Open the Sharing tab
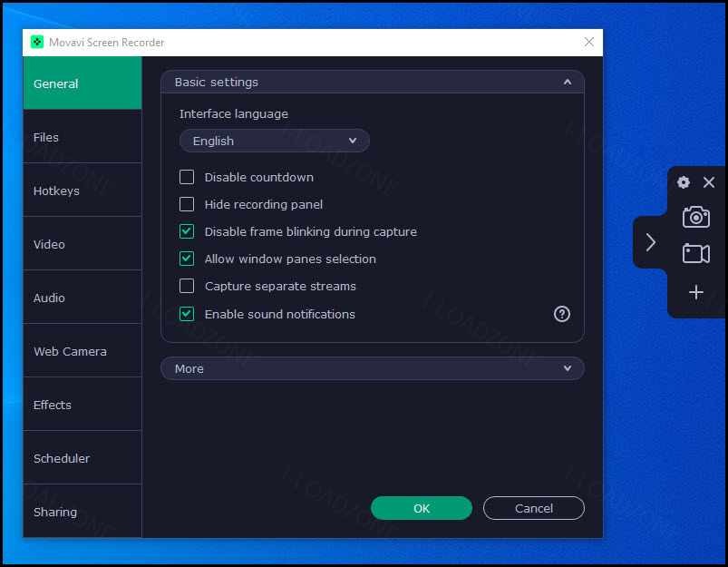 pyautogui.click(x=83, y=511)
